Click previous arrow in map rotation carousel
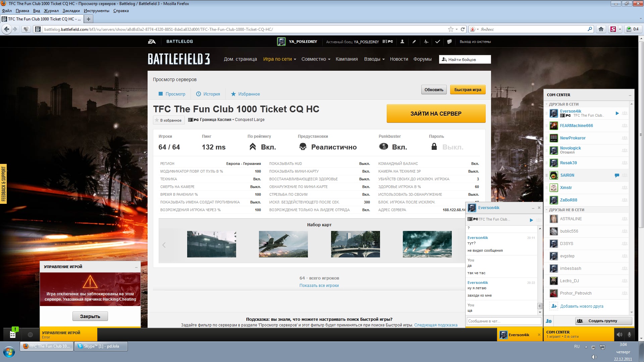644x362 pixels. click(x=164, y=245)
